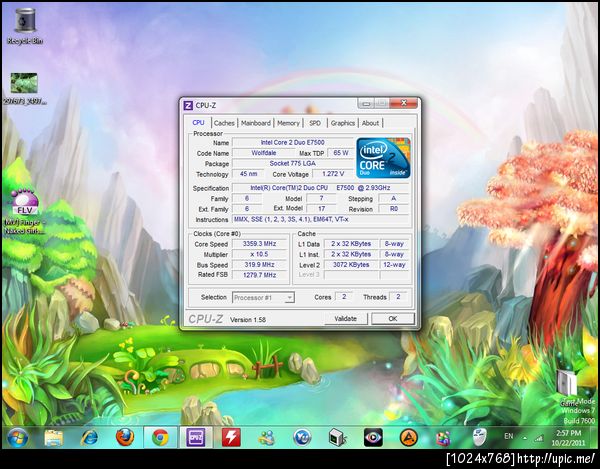Show hidden system tray icons

point(525,438)
